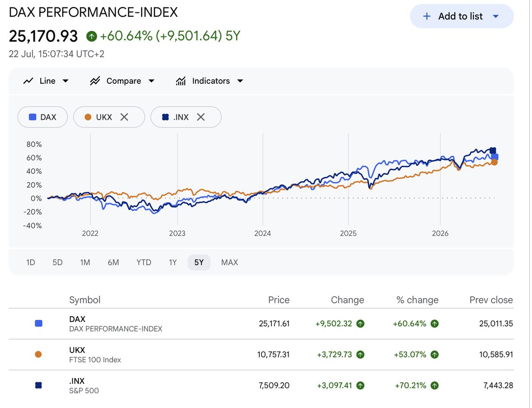Select the YTD time range
This screenshot has width=532, height=408.
coord(144,263)
